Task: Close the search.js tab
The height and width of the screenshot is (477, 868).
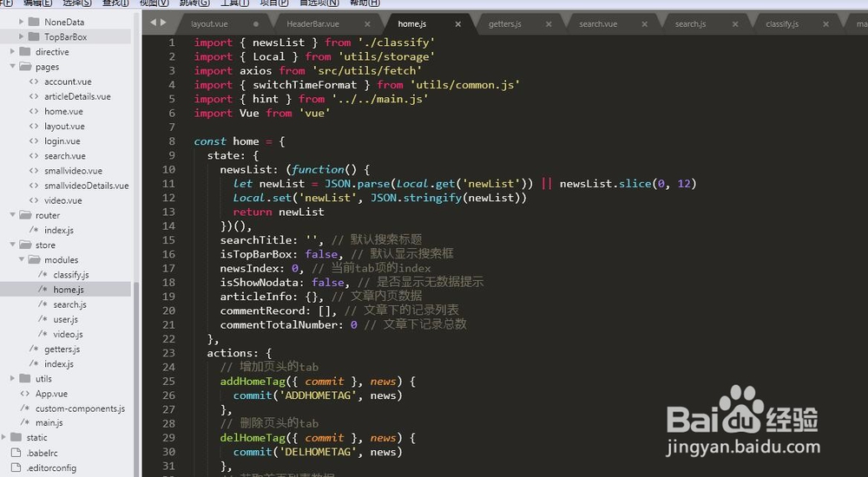Action: coord(735,24)
